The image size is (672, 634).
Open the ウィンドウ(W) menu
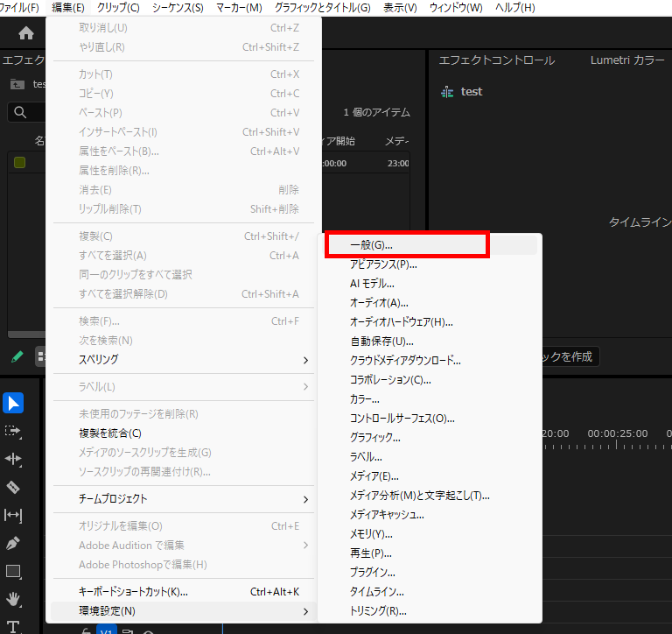click(x=456, y=8)
